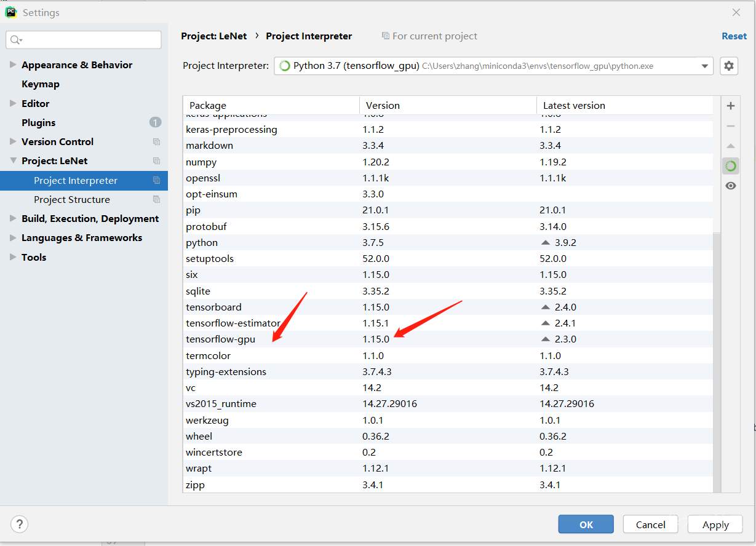Screen dimensions: 756x546
Task: Select the tensorflow-gpu package row
Action: point(220,339)
